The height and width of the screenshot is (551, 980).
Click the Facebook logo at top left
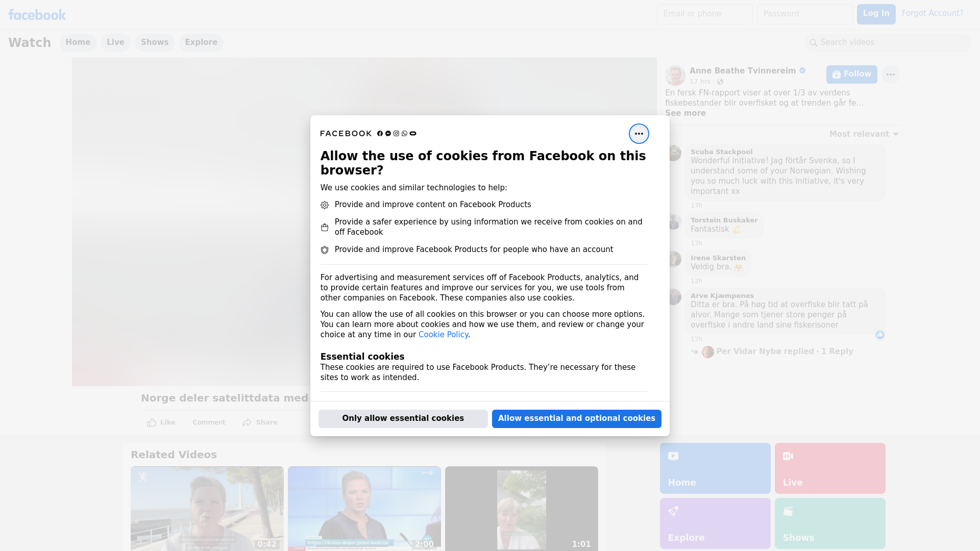37,15
